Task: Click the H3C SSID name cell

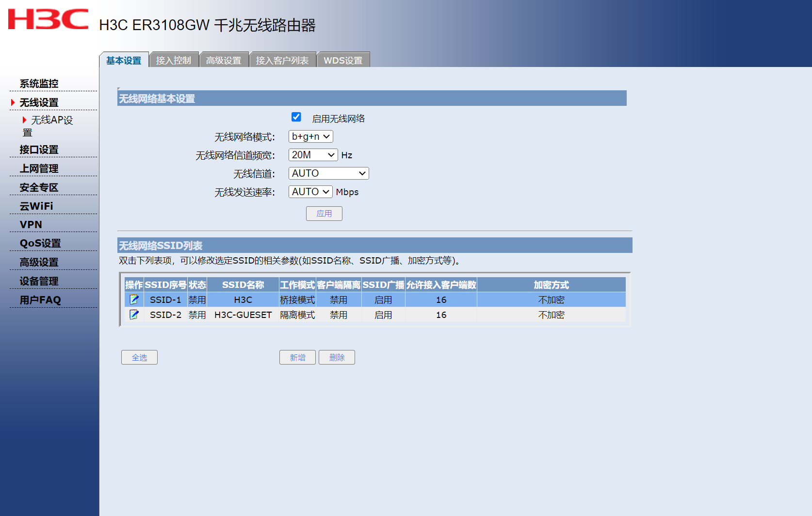Action: [243, 300]
